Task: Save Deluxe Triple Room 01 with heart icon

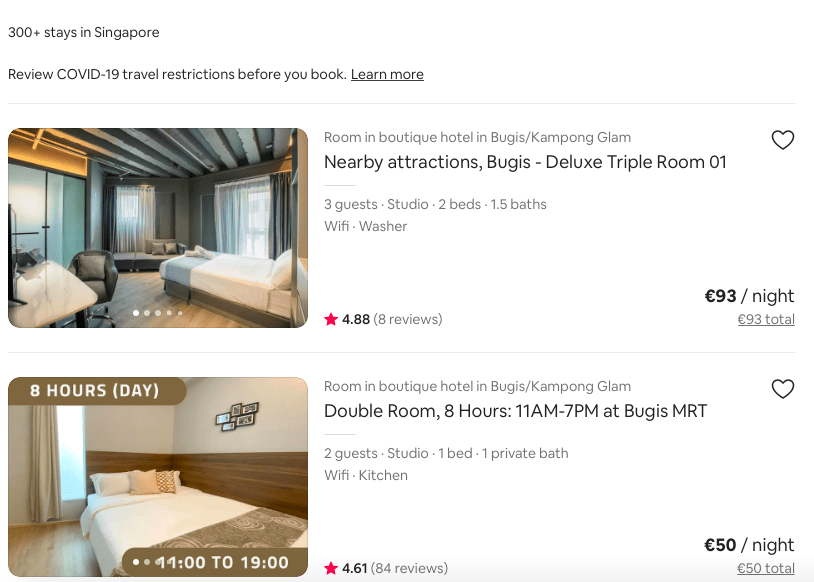Action: (782, 140)
